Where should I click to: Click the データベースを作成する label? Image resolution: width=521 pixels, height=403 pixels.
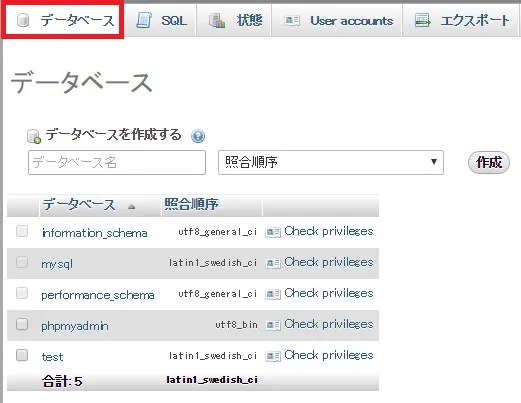(x=113, y=135)
